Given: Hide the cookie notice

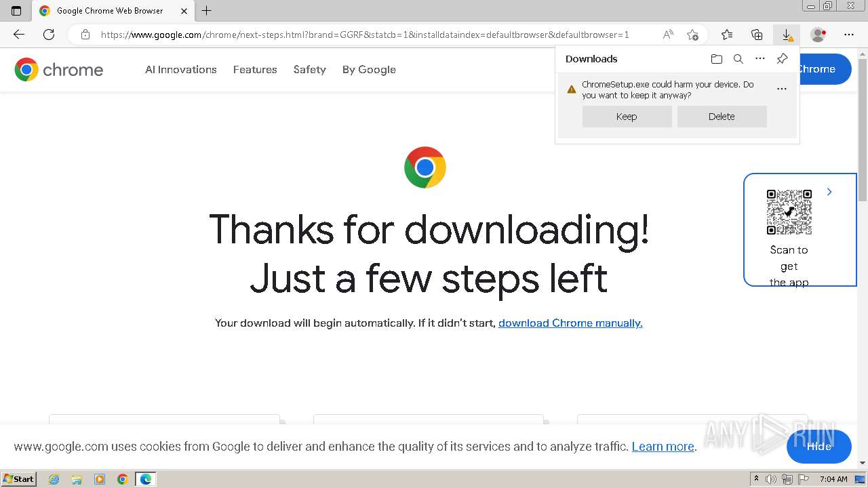Looking at the screenshot, I should [819, 446].
